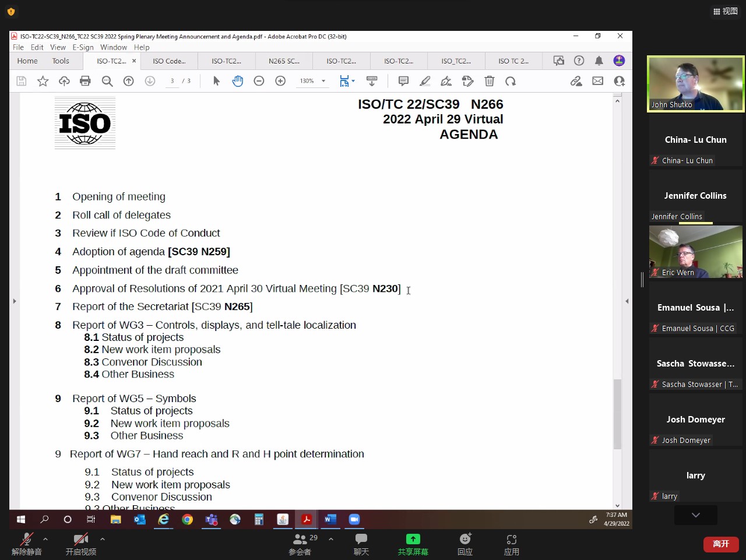Open the Add comment sticky note tool
The height and width of the screenshot is (560, 746).
(403, 81)
